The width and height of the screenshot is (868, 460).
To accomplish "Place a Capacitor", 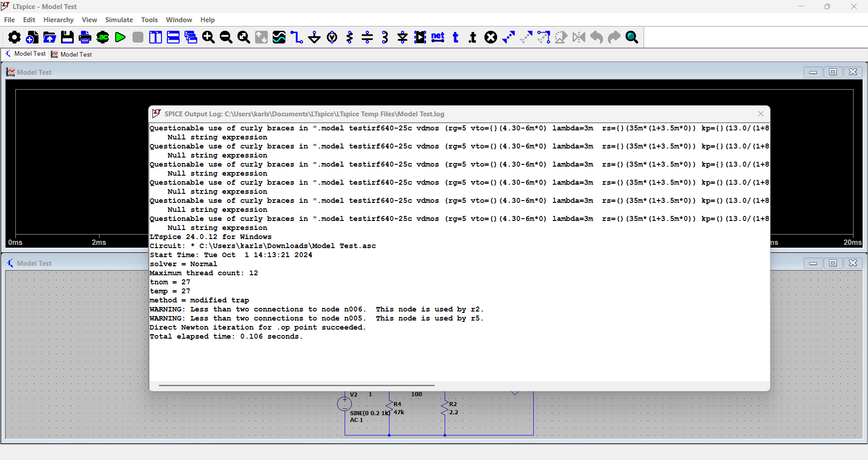I will [367, 37].
